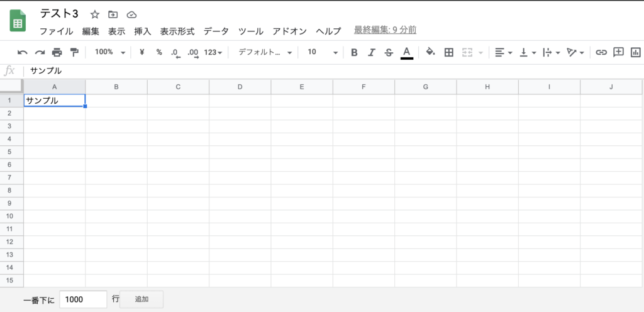Image resolution: width=644 pixels, height=312 pixels.
Task: Select the paint format roller icon
Action: coord(74,52)
